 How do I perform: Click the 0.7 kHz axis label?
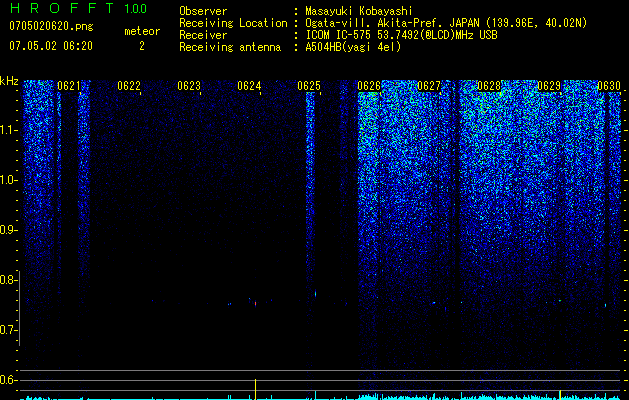tap(8, 330)
